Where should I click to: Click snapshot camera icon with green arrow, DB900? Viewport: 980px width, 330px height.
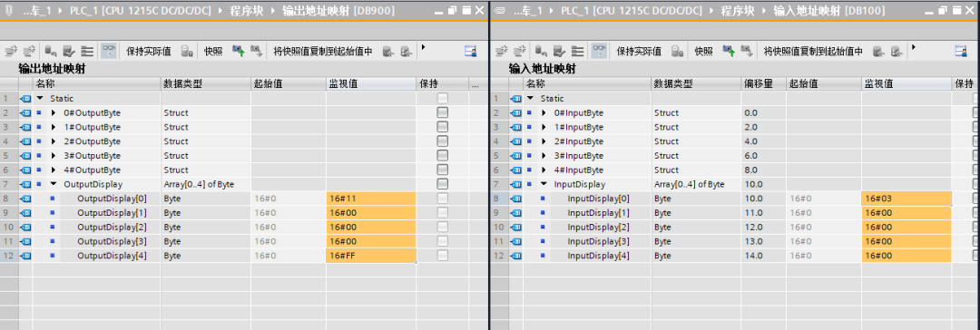(238, 52)
